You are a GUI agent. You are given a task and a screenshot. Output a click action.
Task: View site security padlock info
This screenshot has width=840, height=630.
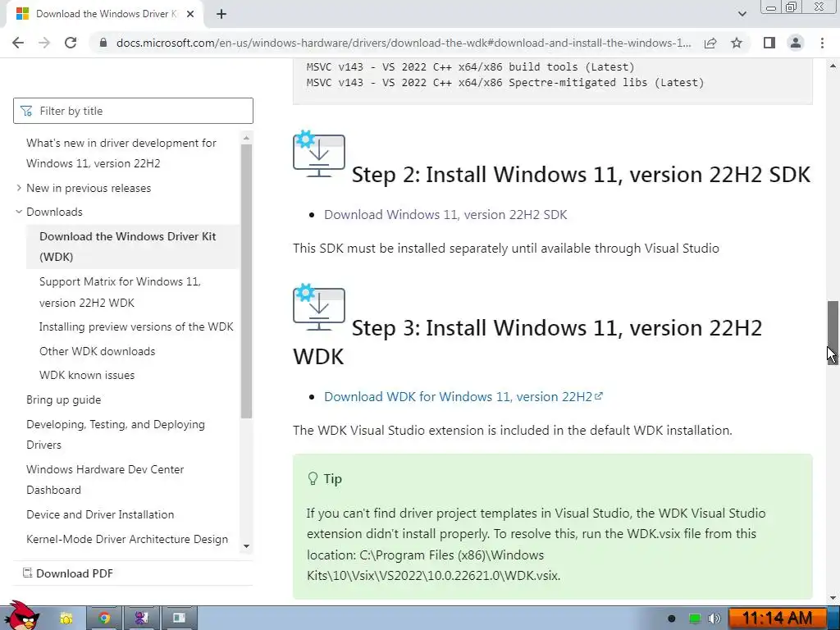[x=103, y=43]
